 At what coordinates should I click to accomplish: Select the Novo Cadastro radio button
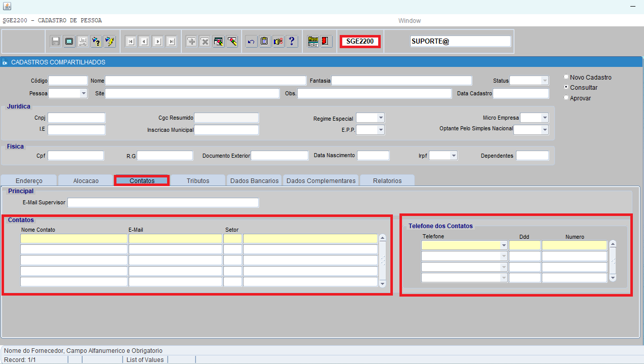coord(566,78)
